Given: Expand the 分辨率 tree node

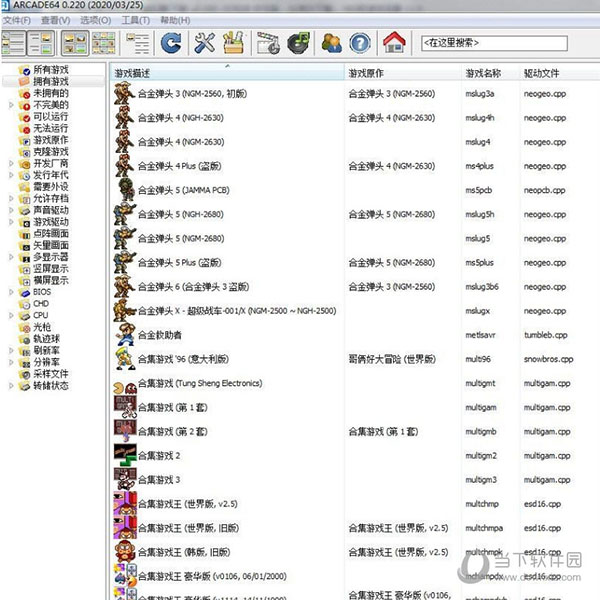Looking at the screenshot, I should [12, 361].
